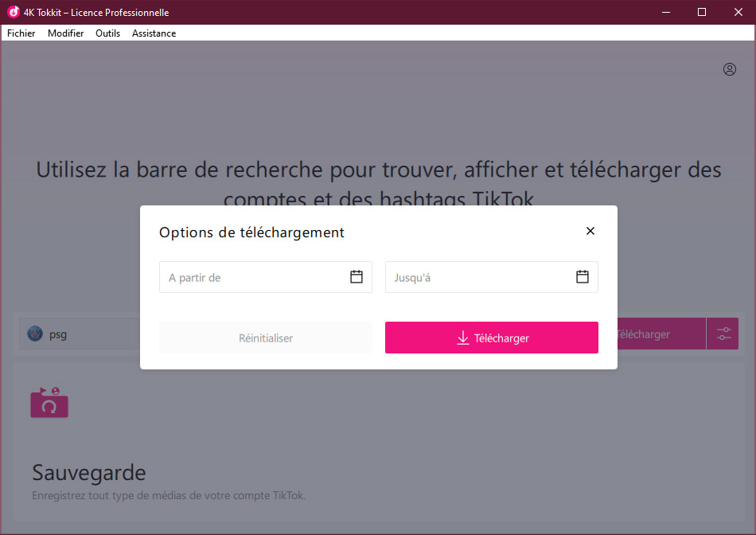Screen dimensions: 756x535
Task: Click 'Enregistrez tout type de médias' description
Action: pos(169,495)
